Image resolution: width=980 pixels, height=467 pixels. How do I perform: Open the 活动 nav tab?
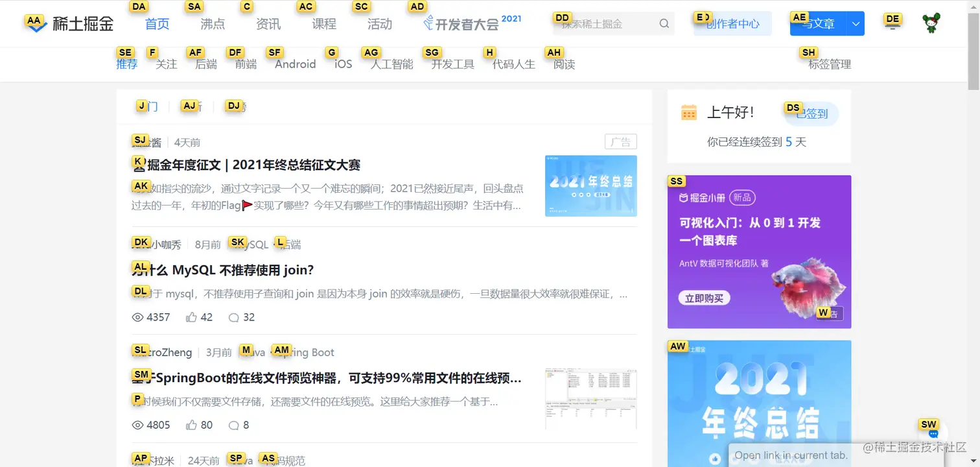(x=380, y=24)
